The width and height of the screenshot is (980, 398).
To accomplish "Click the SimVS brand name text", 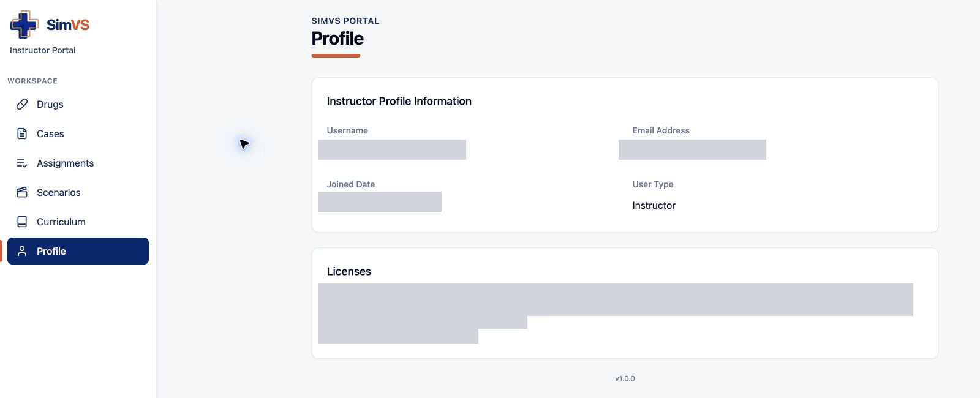I will (68, 24).
